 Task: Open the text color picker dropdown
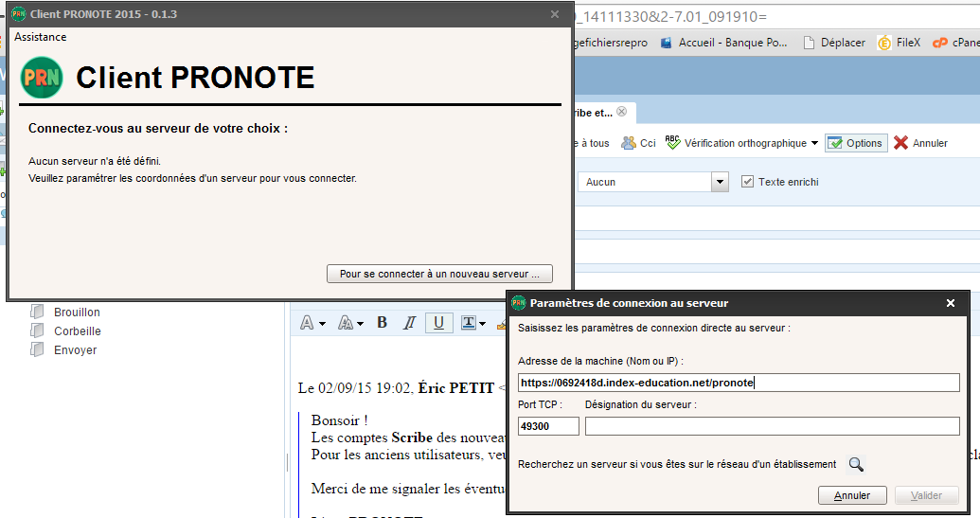coord(482,324)
